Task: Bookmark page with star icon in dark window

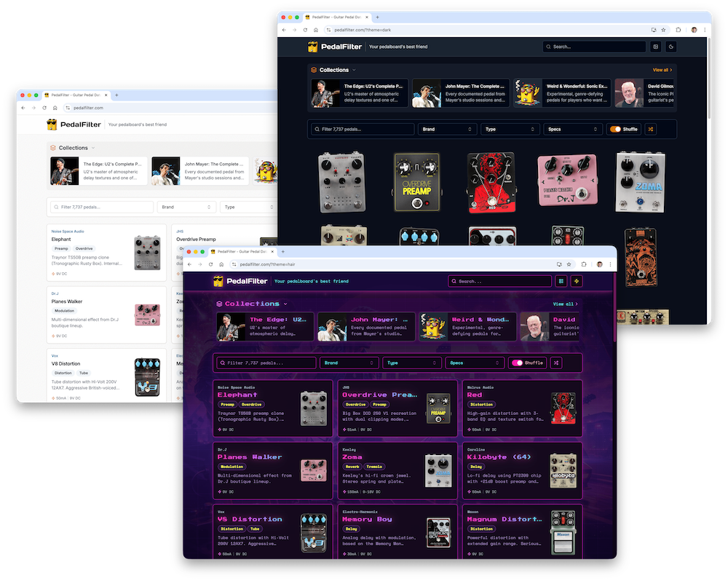Action: coord(663,30)
